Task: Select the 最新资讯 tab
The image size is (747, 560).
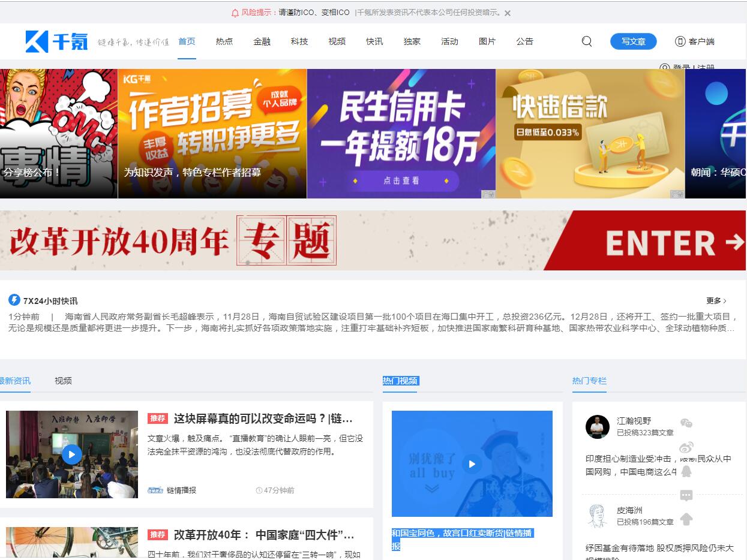Action: click(15, 381)
